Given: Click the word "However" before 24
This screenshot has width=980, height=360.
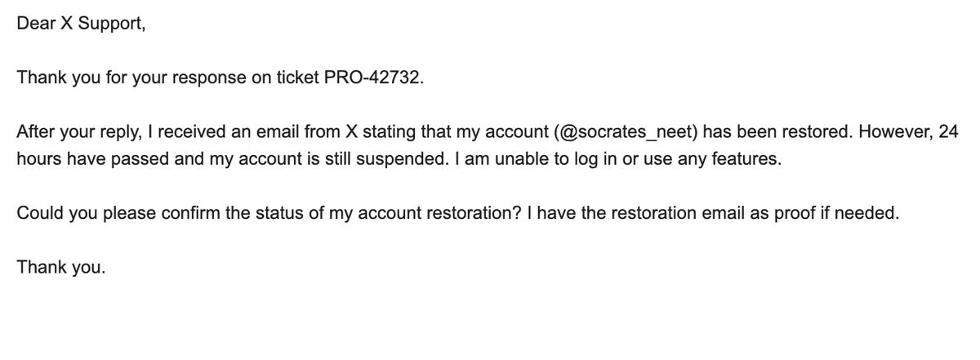Looking at the screenshot, I should (895, 131).
